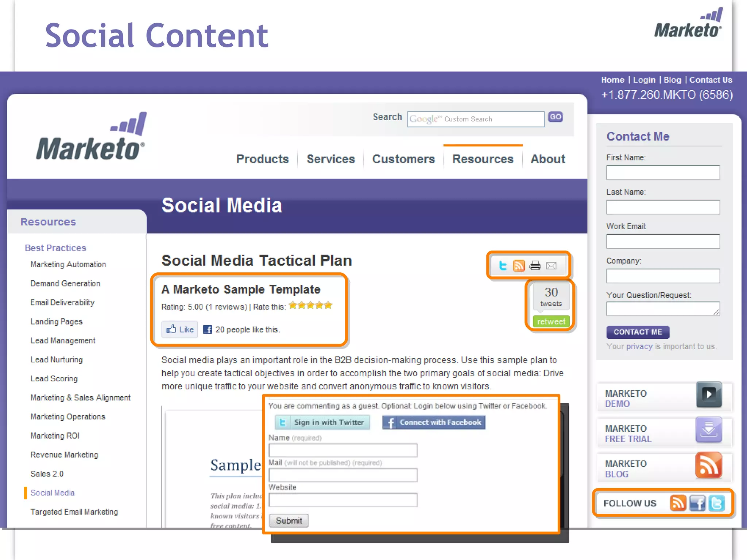Click the Marketo Free Trial download icon

tap(709, 429)
